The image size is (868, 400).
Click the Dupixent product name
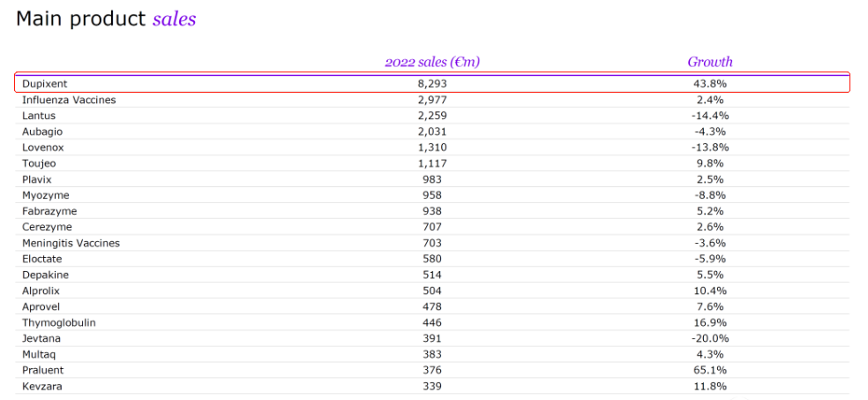(44, 84)
